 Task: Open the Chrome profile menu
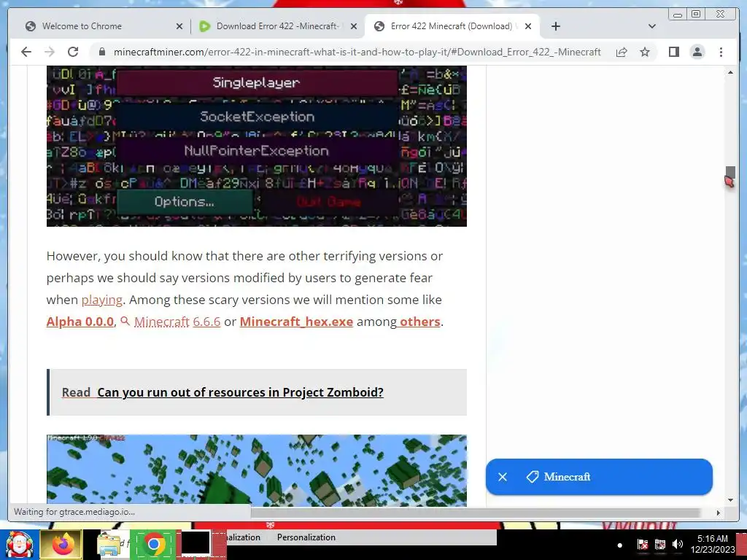pos(697,52)
